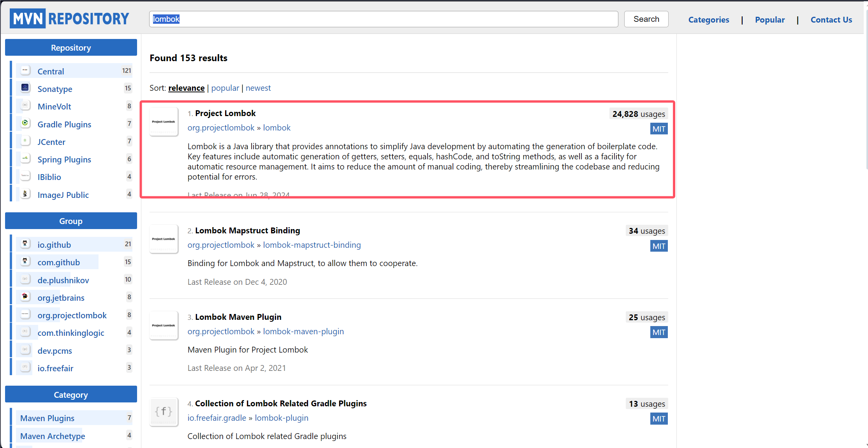Click the org.jetbrains group icon

(25, 297)
